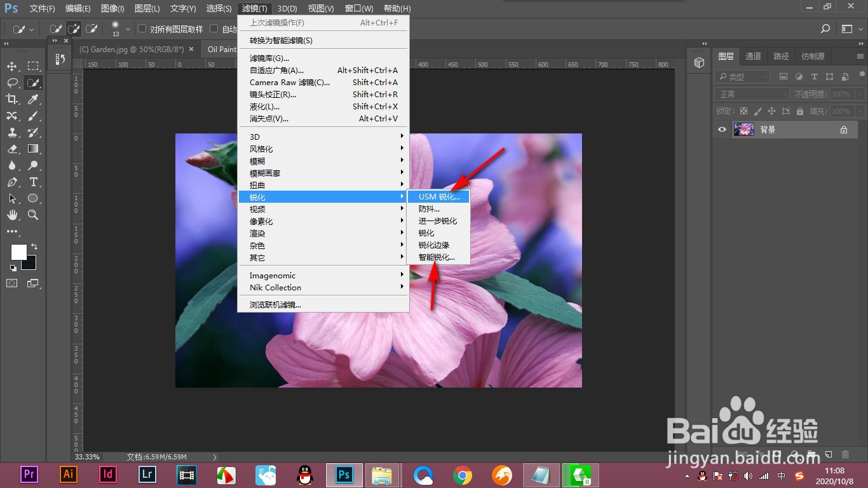Select the Ellipse shape tool
This screenshot has height=488, width=868.
tap(33, 198)
